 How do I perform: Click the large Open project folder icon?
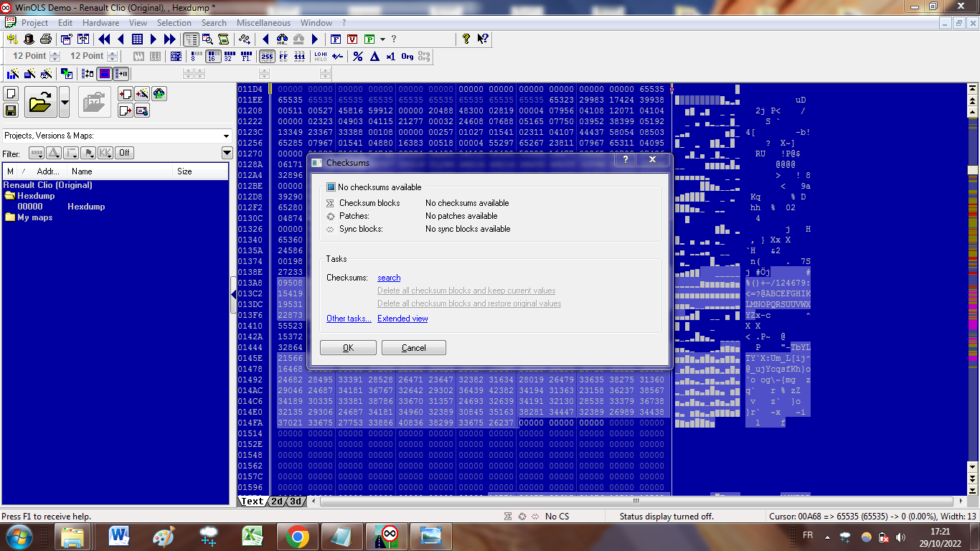40,102
